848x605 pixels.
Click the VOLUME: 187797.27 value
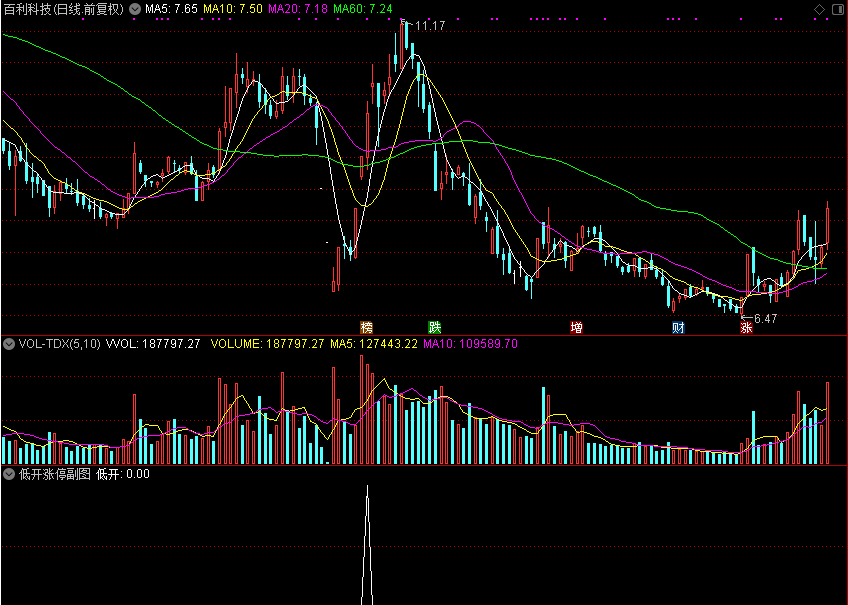[x=267, y=344]
